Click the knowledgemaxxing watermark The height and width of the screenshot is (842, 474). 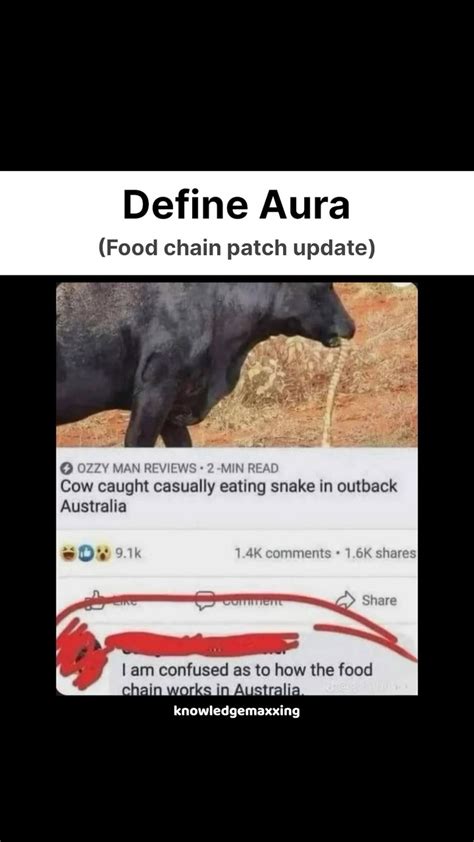[x=237, y=712]
